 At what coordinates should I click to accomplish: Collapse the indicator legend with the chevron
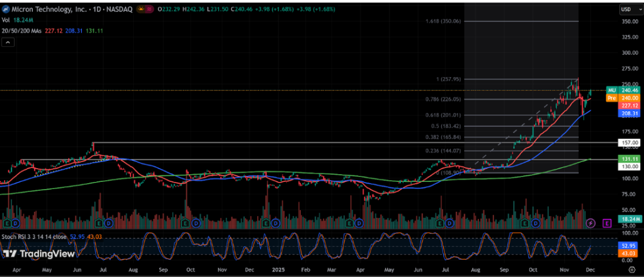coord(7,42)
